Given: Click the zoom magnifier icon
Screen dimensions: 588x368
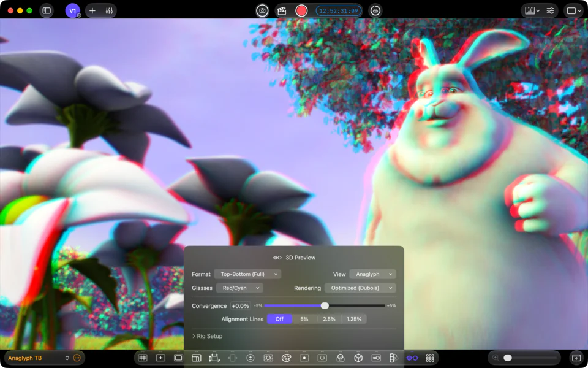Looking at the screenshot, I should [496, 358].
